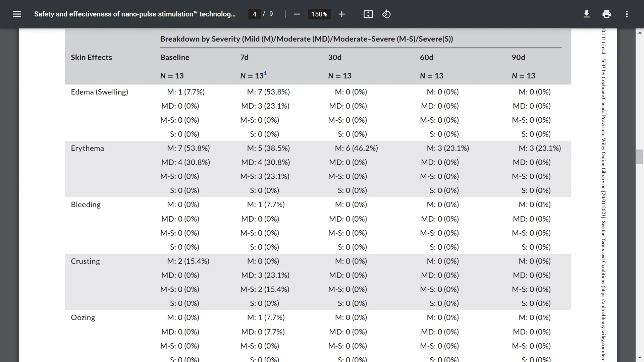Zoom in with the plus button
Screen dimensions: 644x362
tap(341, 14)
